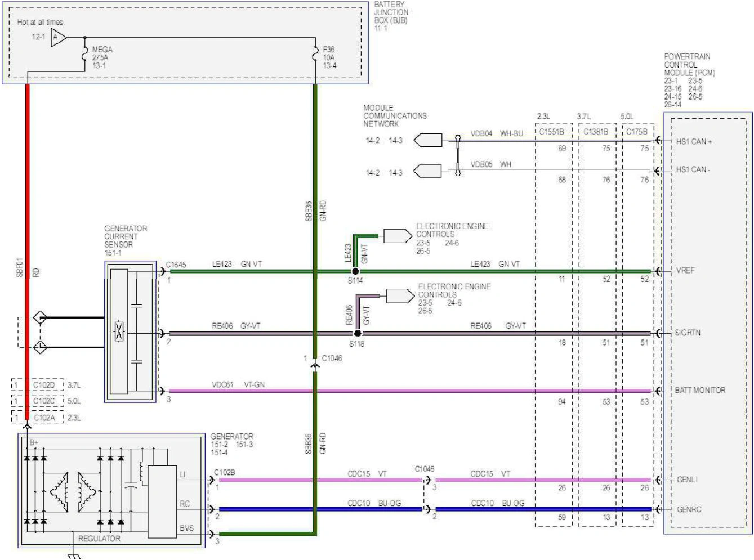Select the RC terminal on the regulator
The image size is (754, 560).
click(185, 504)
